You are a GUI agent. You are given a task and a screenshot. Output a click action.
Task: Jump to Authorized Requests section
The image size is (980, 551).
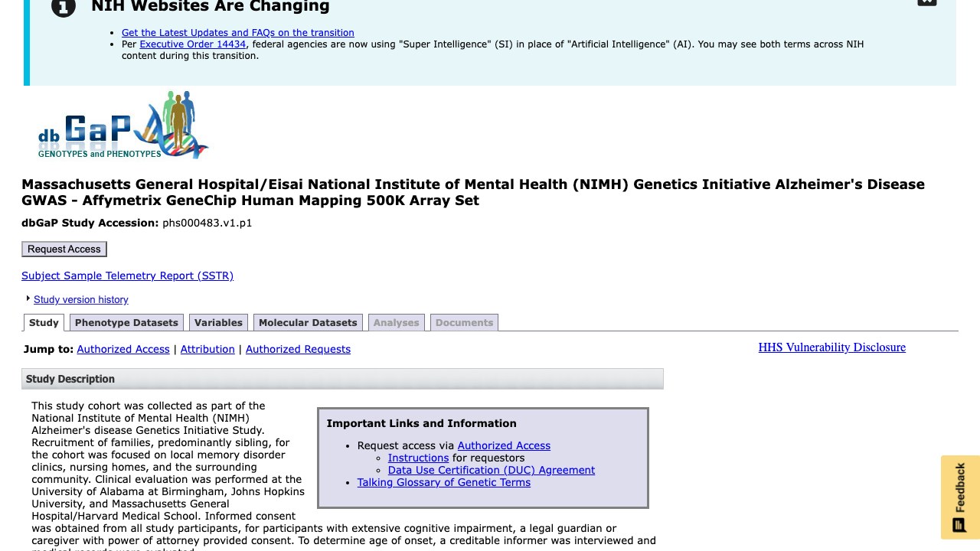[x=298, y=349]
